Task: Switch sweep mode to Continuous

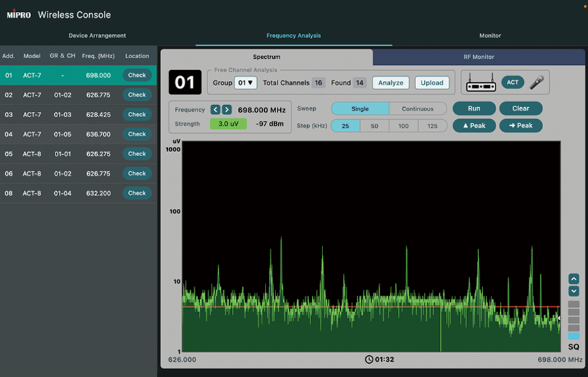Action: [418, 108]
